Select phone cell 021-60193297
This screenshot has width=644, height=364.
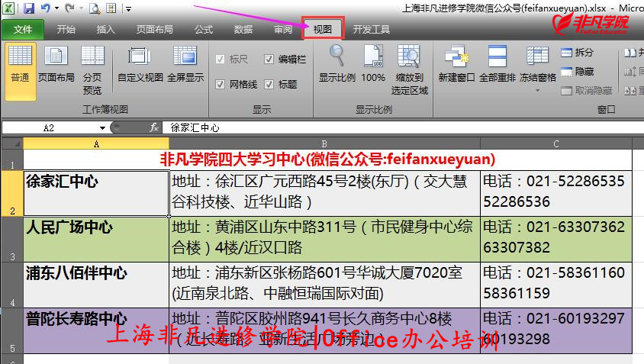(x=556, y=330)
